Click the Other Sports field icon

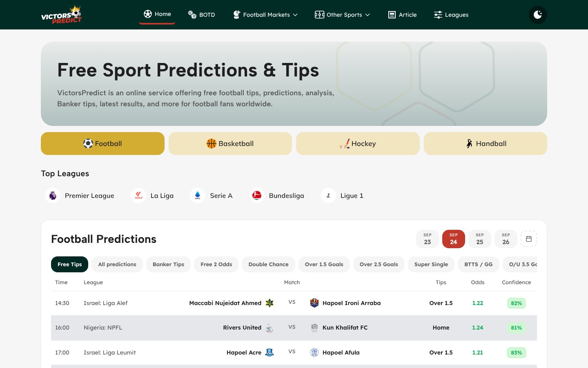[319, 15]
